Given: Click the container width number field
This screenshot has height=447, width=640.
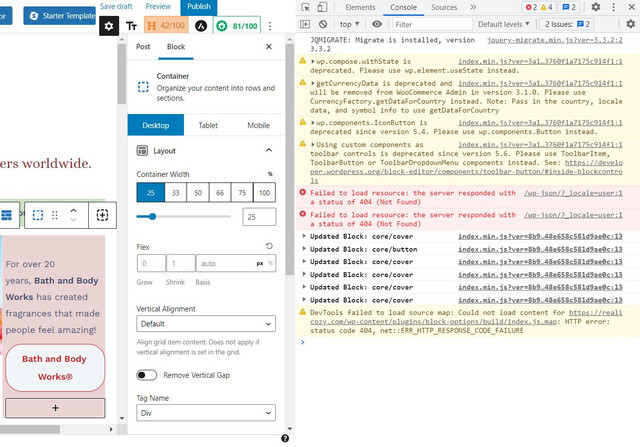Looking at the screenshot, I should 259,217.
